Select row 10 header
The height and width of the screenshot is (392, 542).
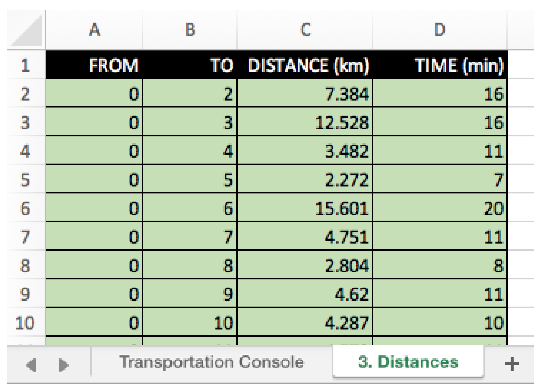click(x=25, y=323)
